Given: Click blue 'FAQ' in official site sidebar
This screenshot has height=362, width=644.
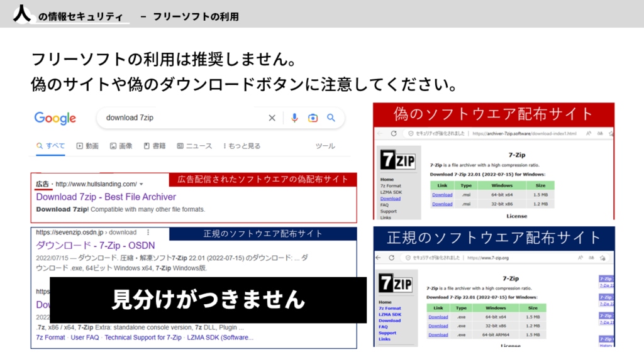Looking at the screenshot, I should click(383, 327).
